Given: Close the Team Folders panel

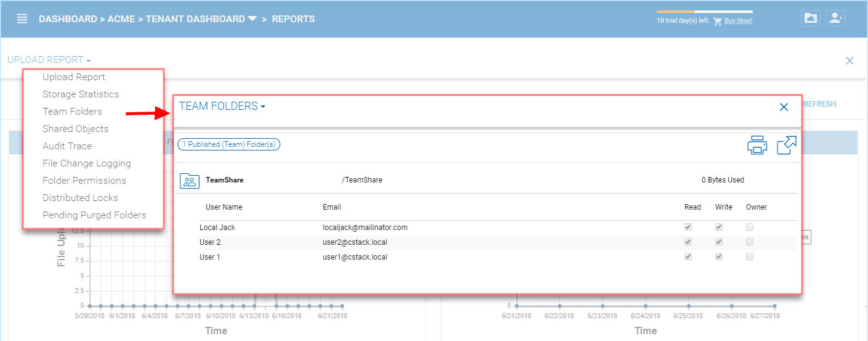Looking at the screenshot, I should [784, 107].
